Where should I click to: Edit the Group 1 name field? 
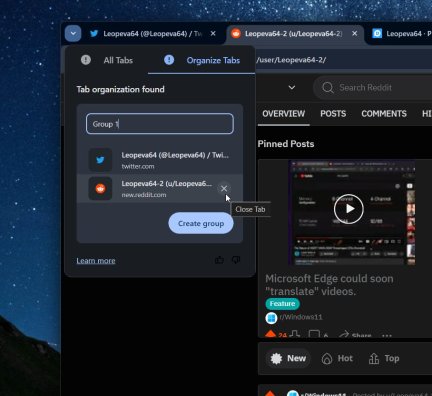[160, 124]
